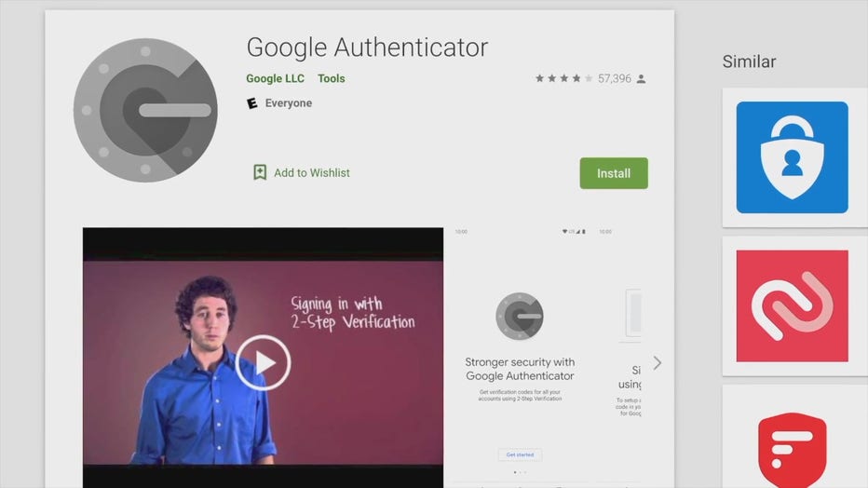
Task: Click the Everyone rating label
Action: coord(289,103)
